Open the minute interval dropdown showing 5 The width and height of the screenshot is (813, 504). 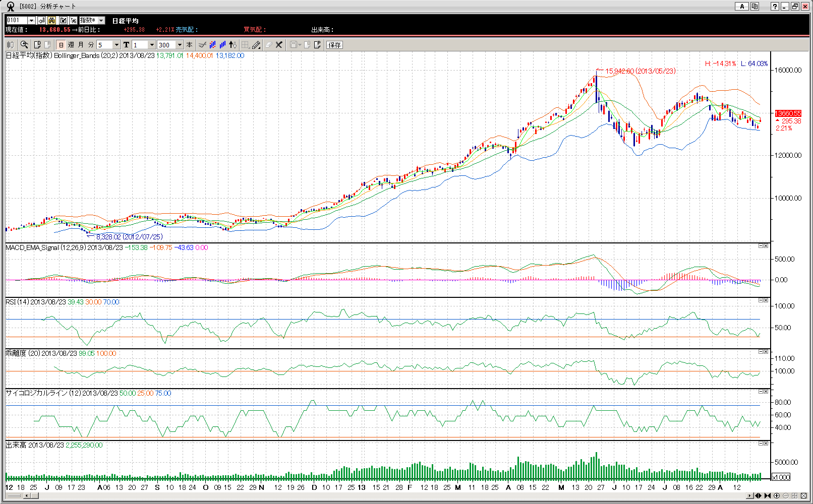[x=117, y=45]
